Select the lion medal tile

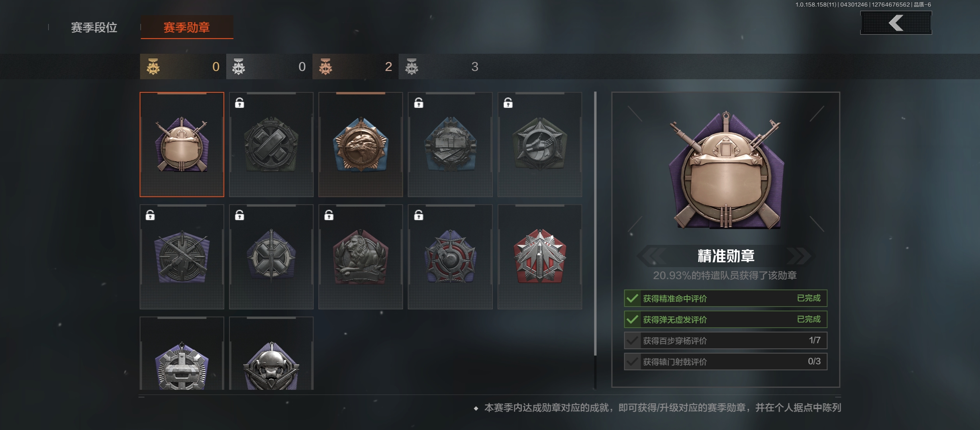click(x=361, y=257)
